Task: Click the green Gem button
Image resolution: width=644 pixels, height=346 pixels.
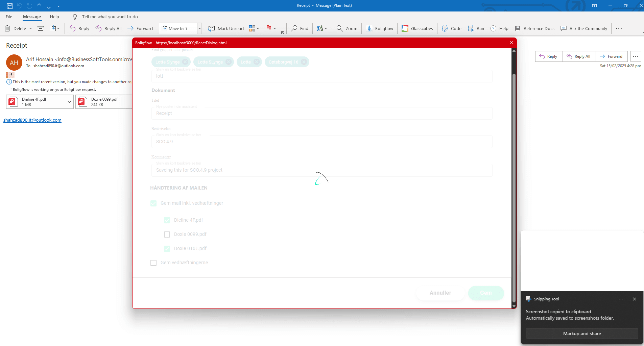Action: tap(486, 293)
